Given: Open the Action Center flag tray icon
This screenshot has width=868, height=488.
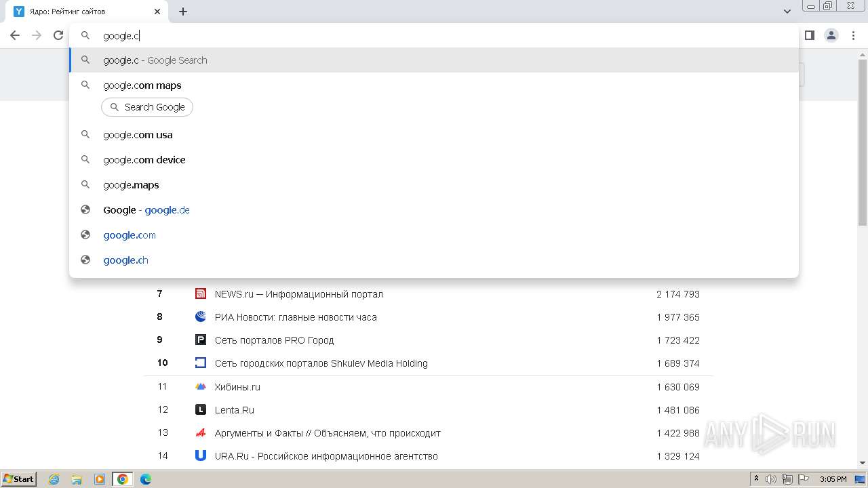Looking at the screenshot, I should point(804,479).
